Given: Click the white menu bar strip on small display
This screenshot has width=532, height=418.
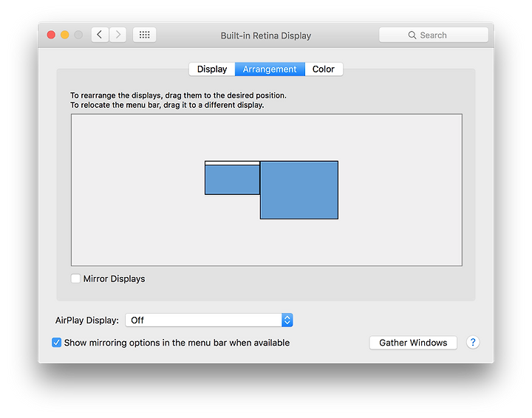Looking at the screenshot, I should pyautogui.click(x=233, y=163).
